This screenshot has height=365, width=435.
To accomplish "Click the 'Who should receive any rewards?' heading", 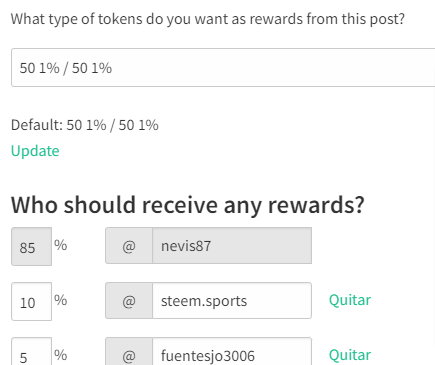I will coord(188,205).
